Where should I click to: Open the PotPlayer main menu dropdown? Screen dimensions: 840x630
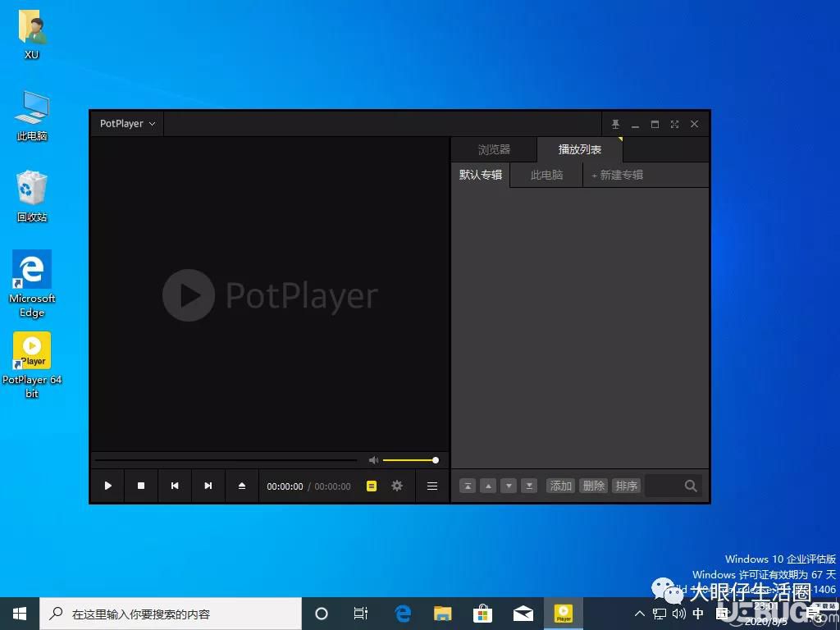pyautogui.click(x=127, y=124)
